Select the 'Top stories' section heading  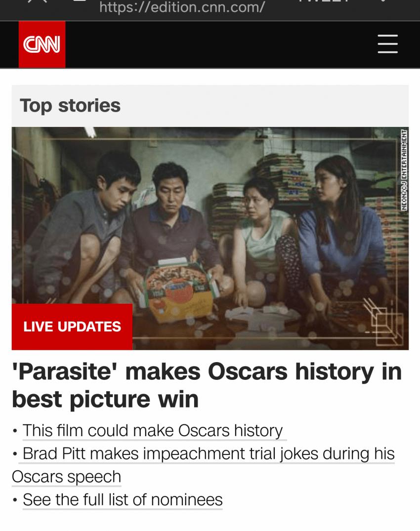tap(70, 106)
